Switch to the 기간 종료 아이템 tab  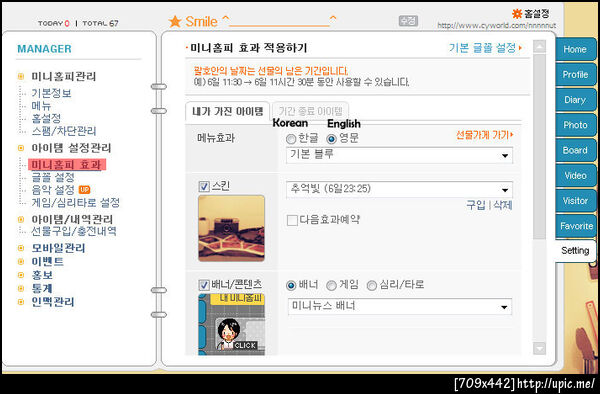coord(310,112)
